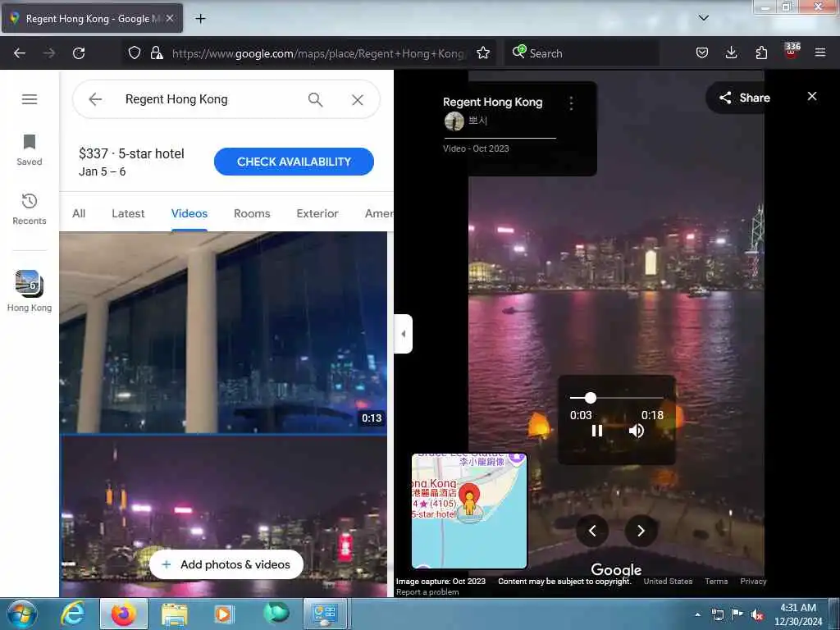The image size is (840, 630).
Task: Close the video viewer
Action: (812, 96)
